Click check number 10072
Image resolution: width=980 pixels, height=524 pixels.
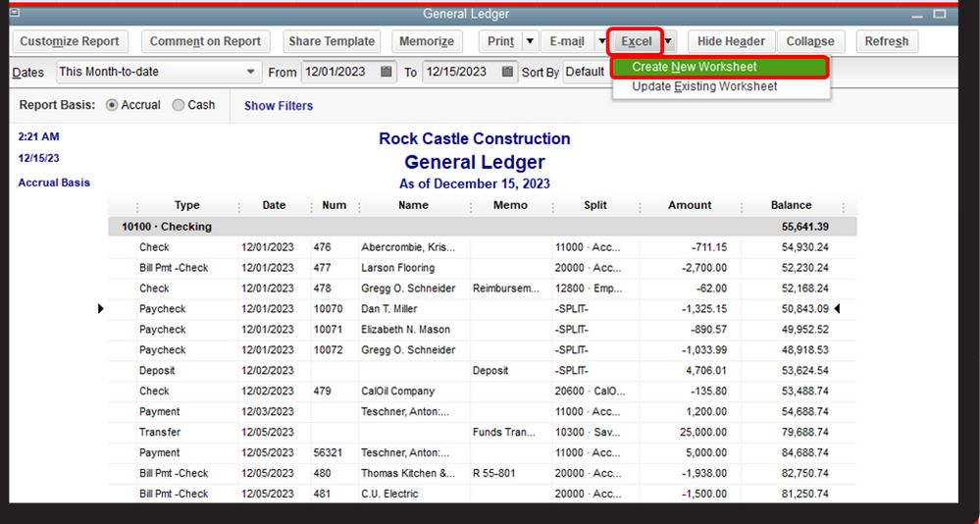328,349
